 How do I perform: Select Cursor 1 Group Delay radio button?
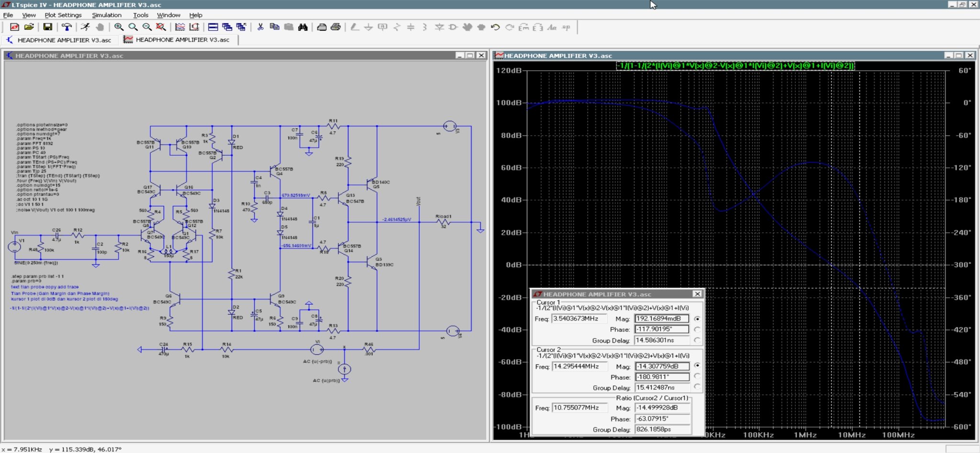(x=697, y=340)
